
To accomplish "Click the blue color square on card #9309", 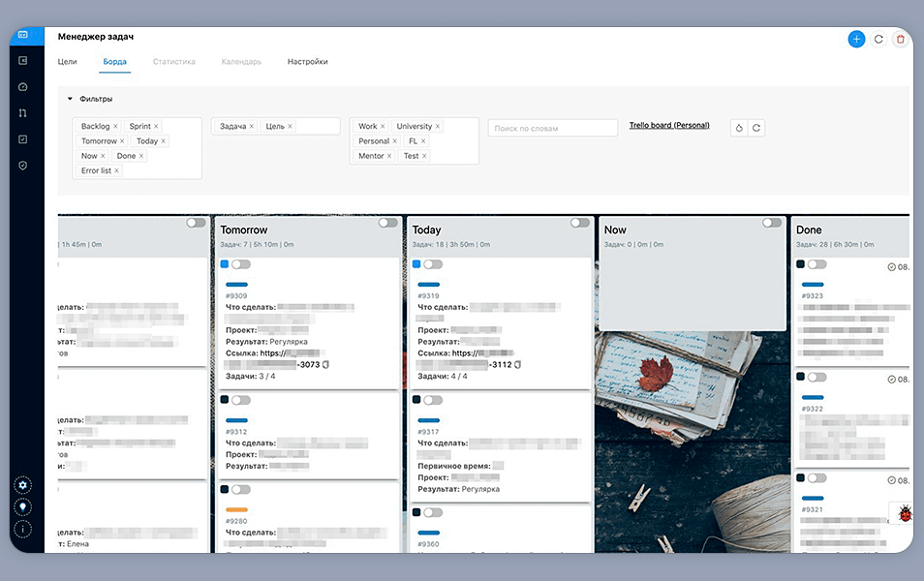I will tap(225, 264).
